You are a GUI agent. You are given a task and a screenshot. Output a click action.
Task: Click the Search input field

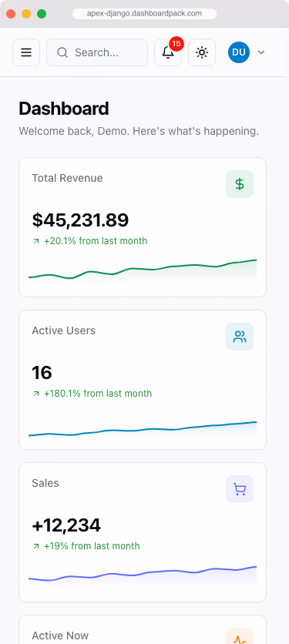(97, 52)
